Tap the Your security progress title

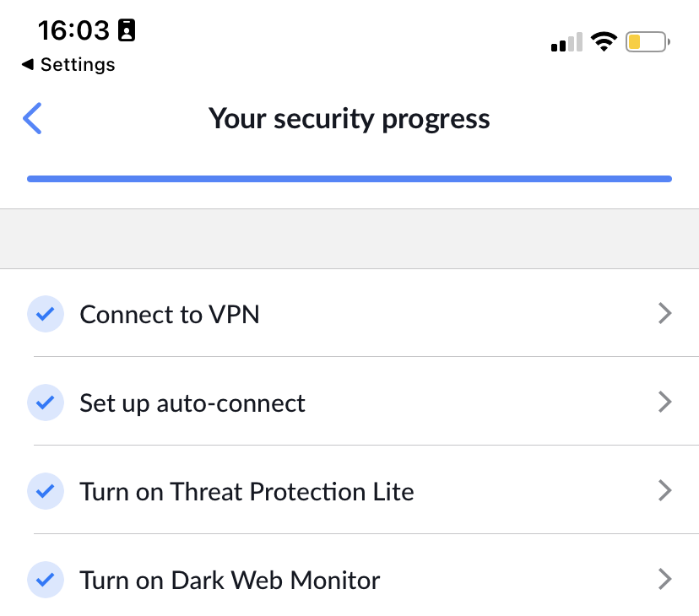(x=349, y=118)
